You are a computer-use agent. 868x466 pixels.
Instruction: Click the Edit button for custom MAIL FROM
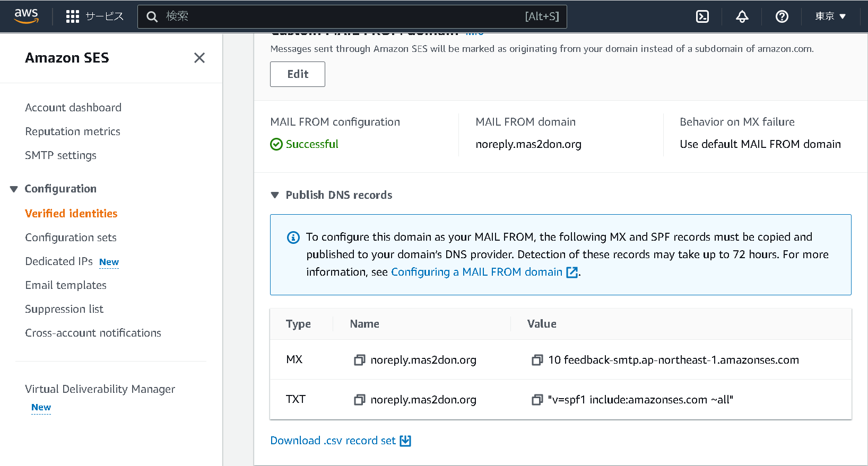click(x=298, y=74)
